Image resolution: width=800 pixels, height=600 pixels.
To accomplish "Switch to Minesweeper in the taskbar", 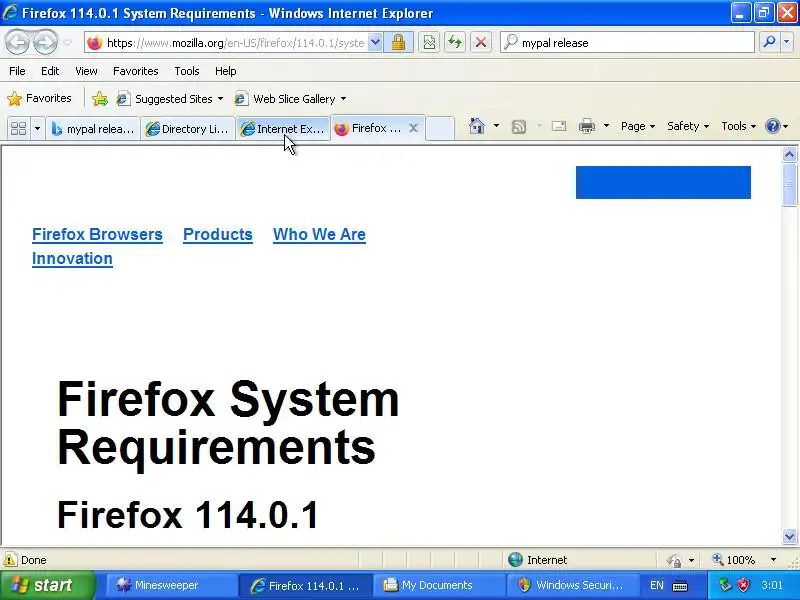I will [x=171, y=585].
